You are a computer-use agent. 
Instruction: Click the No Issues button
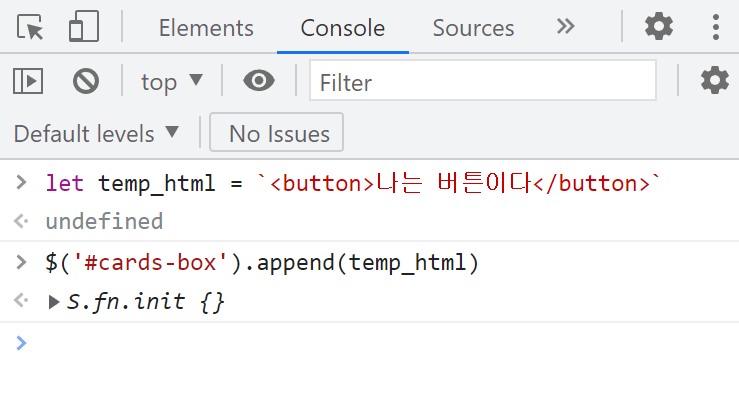tap(276, 132)
